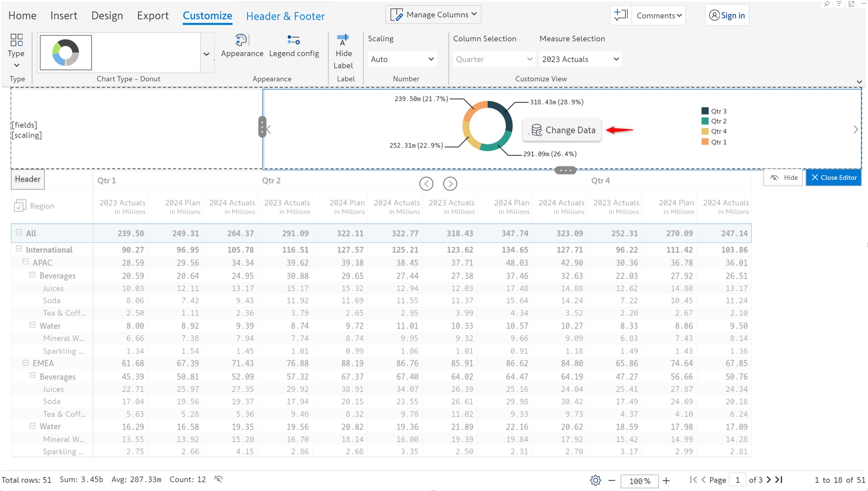868x491 pixels.
Task: Open the chart Type selector icon
Action: click(x=17, y=40)
